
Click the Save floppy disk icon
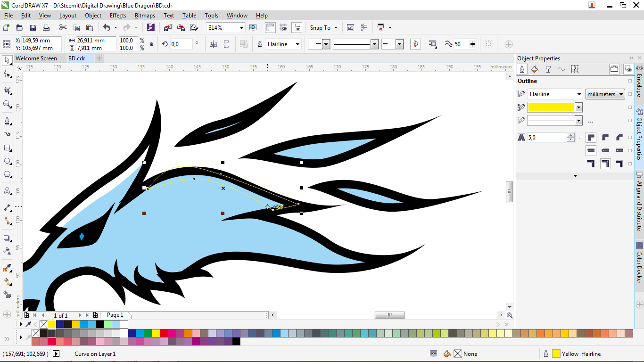33,28
